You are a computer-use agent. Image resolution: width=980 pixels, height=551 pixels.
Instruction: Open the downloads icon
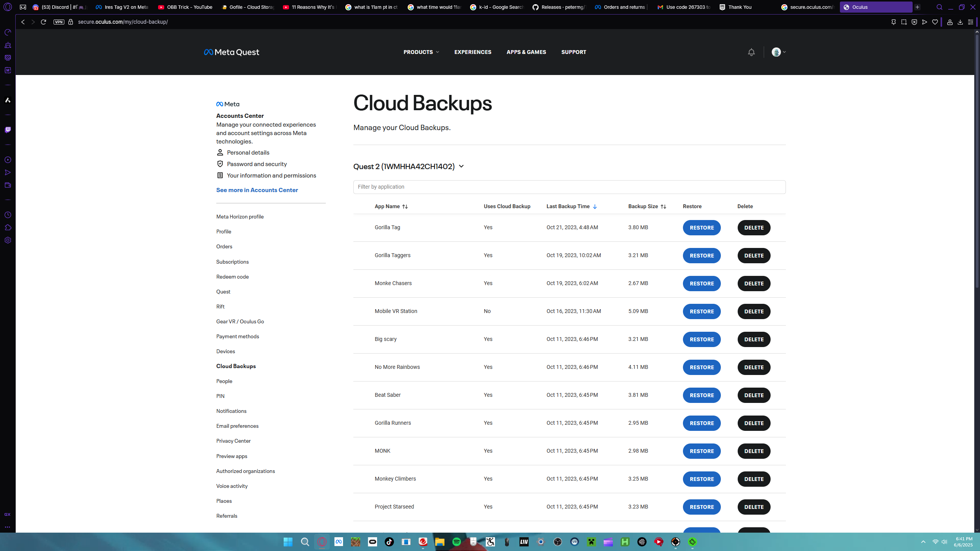coord(960,22)
